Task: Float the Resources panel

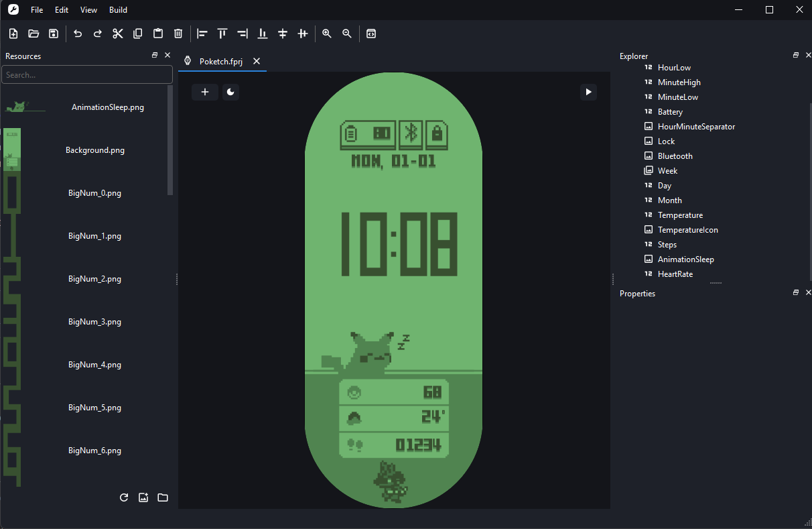Action: [x=155, y=56]
